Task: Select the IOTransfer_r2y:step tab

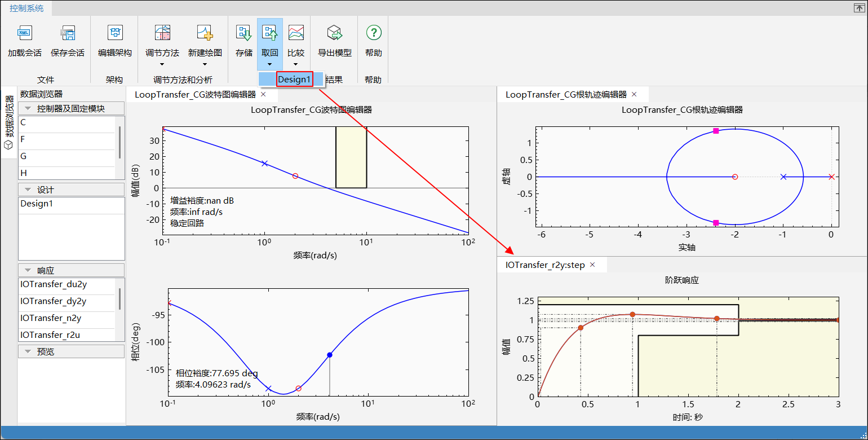Action: pos(545,265)
